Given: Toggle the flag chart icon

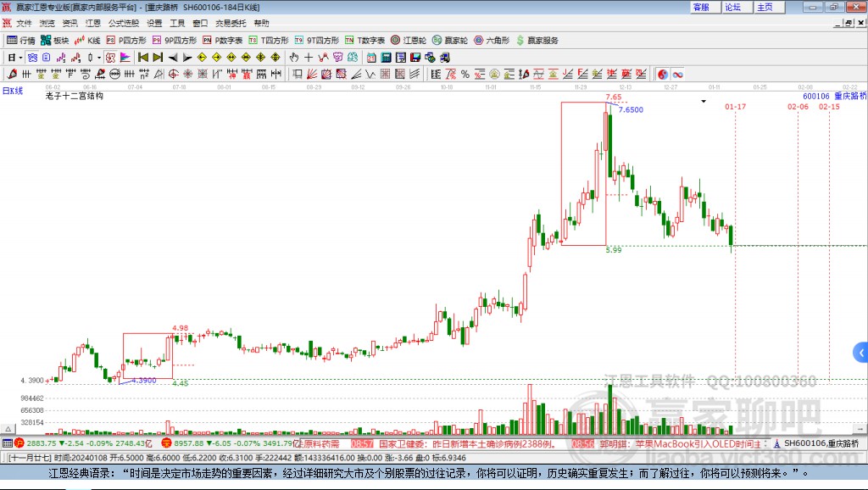Looking at the screenshot, I should click(125, 58).
